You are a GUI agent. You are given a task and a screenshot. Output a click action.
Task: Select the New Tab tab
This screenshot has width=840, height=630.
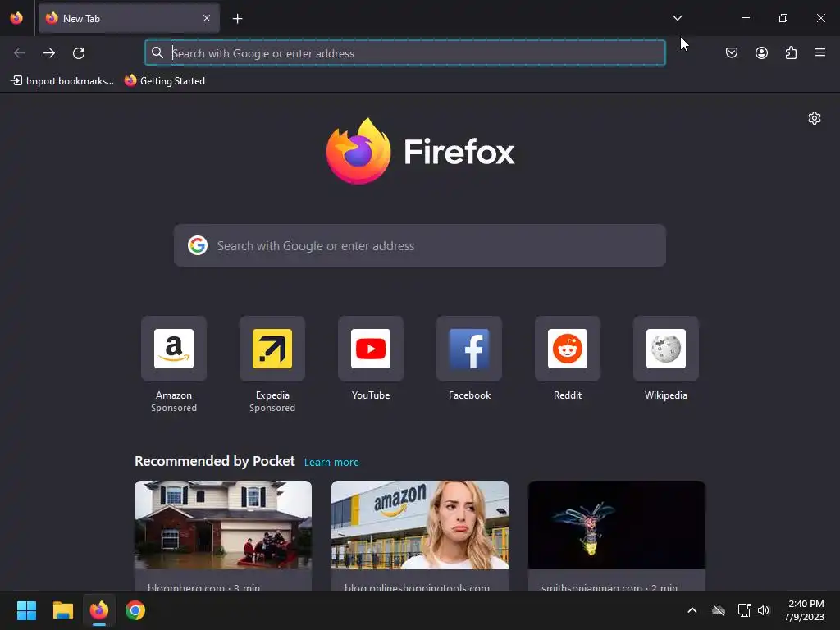pyautogui.click(x=129, y=18)
